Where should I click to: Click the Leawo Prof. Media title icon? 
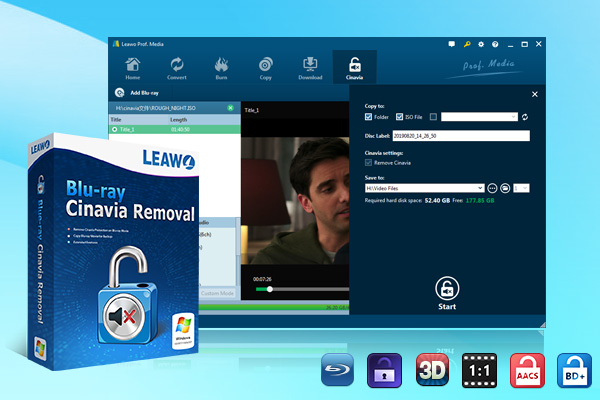(116, 44)
